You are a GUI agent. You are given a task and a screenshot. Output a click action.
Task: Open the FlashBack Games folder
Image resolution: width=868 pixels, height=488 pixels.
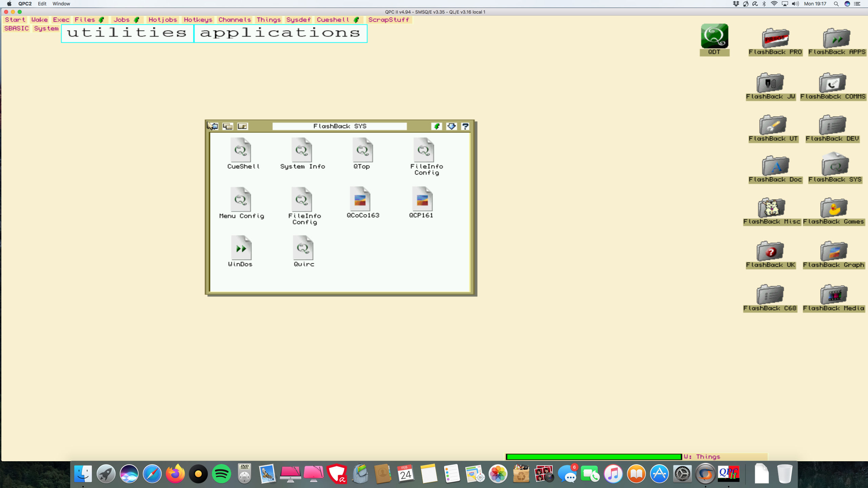(x=834, y=208)
